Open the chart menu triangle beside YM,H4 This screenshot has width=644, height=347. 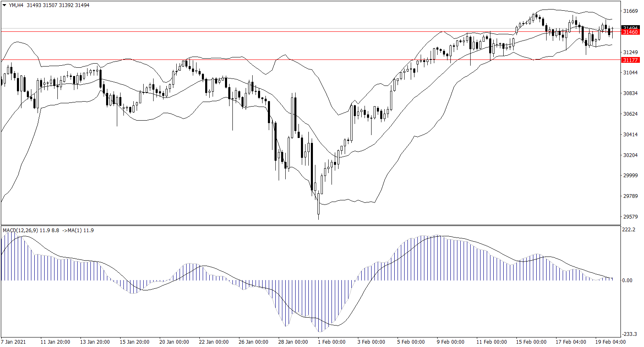coord(4,5)
